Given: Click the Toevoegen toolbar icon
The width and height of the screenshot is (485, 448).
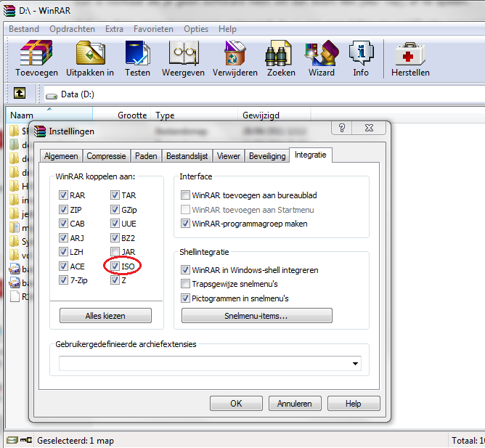Looking at the screenshot, I should 36,53.
